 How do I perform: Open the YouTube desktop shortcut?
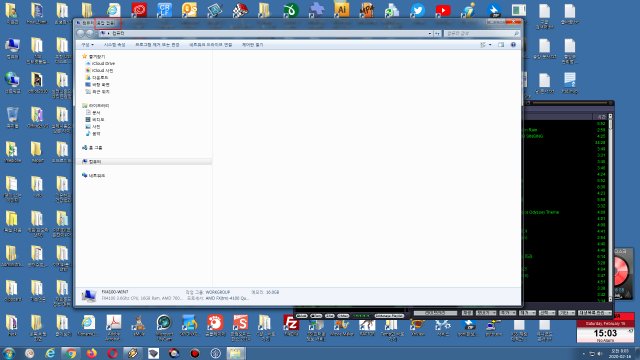click(x=443, y=10)
